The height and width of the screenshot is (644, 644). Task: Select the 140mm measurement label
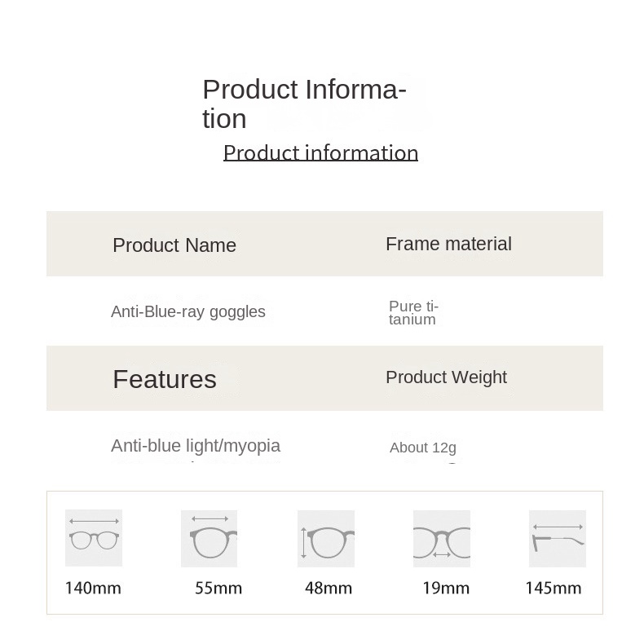coord(93,588)
